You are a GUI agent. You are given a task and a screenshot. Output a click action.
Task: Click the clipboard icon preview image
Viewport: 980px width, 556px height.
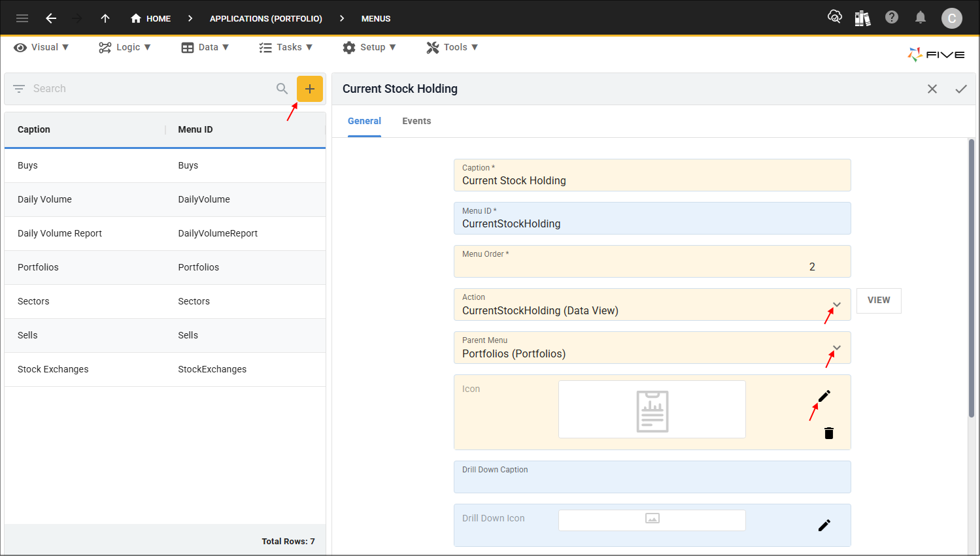pyautogui.click(x=652, y=410)
